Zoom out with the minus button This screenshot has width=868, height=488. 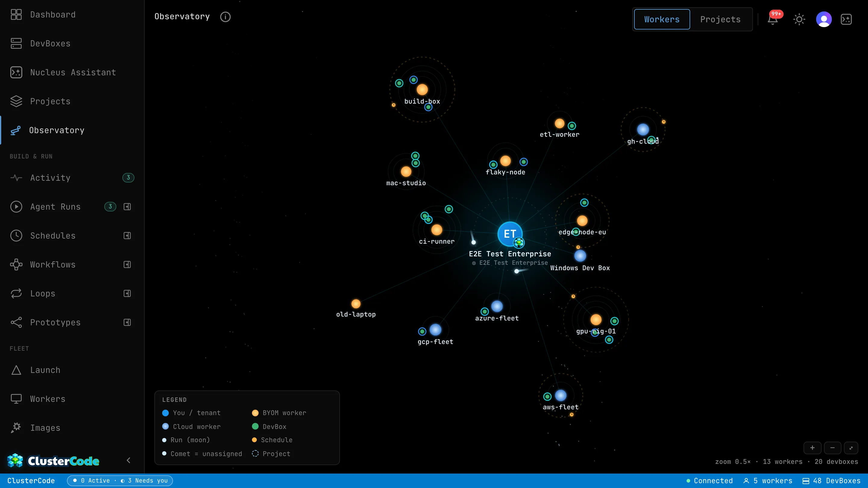832,448
